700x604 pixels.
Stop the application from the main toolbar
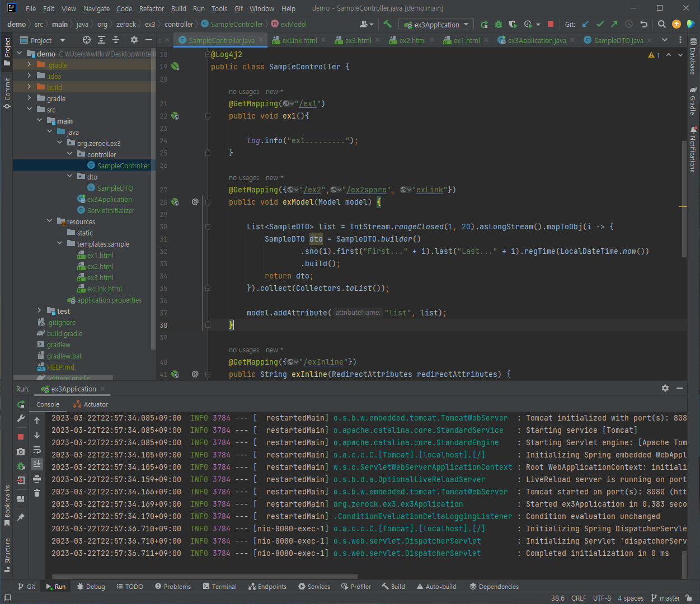[551, 24]
